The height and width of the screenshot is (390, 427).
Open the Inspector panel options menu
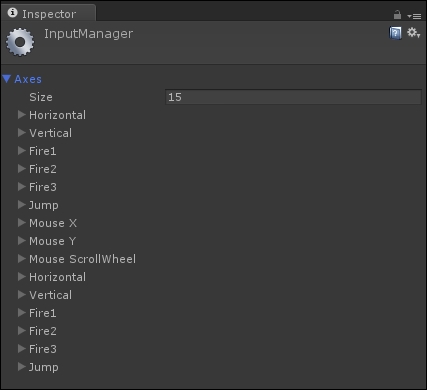[x=414, y=16]
